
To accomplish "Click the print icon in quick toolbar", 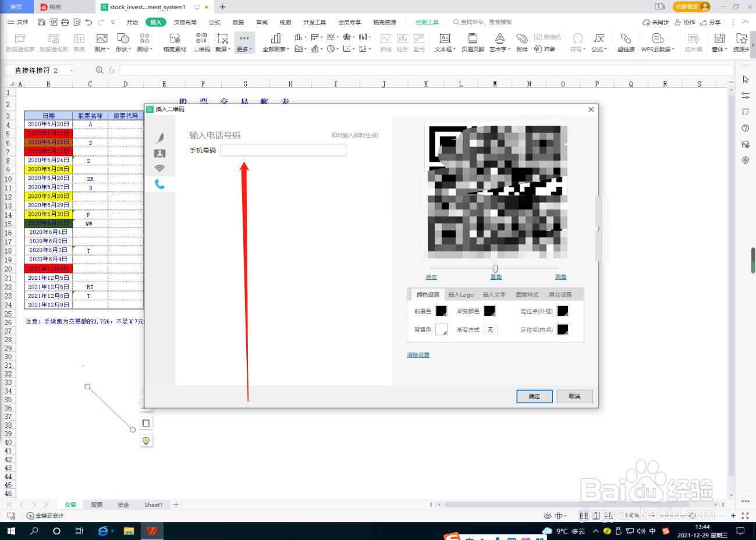I will [65, 22].
